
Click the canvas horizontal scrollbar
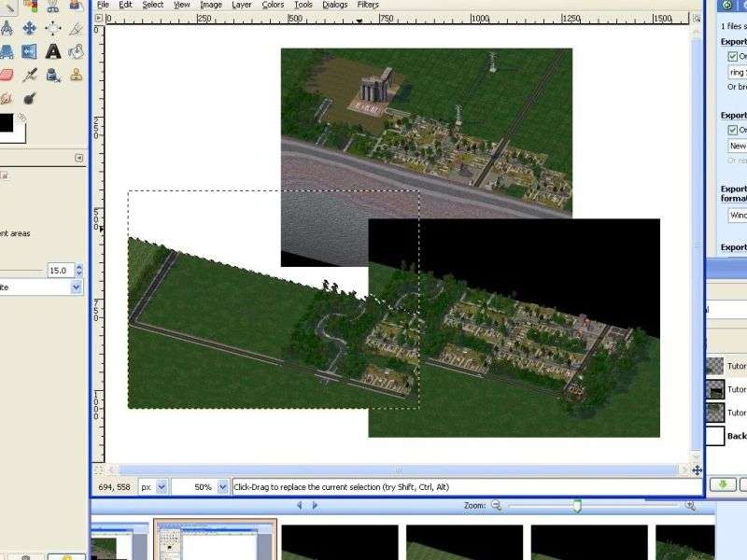(x=398, y=470)
